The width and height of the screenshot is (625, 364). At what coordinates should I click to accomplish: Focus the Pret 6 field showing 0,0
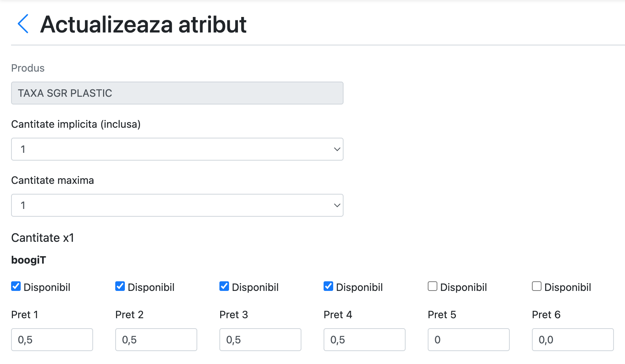click(573, 340)
